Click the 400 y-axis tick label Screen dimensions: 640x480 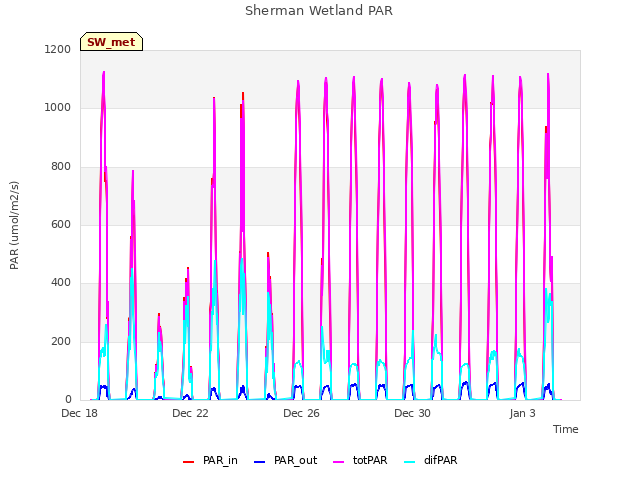click(x=61, y=283)
